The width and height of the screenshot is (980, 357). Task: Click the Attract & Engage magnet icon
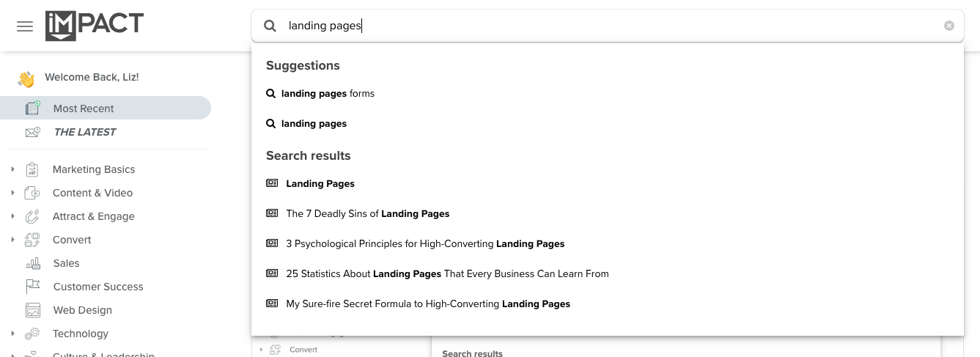click(32, 216)
